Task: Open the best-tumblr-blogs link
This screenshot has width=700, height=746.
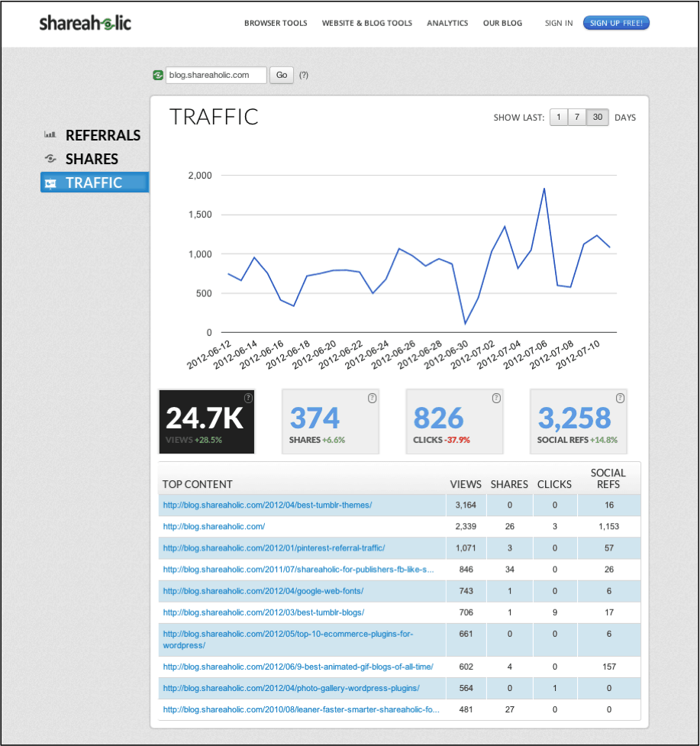Action: tap(263, 612)
